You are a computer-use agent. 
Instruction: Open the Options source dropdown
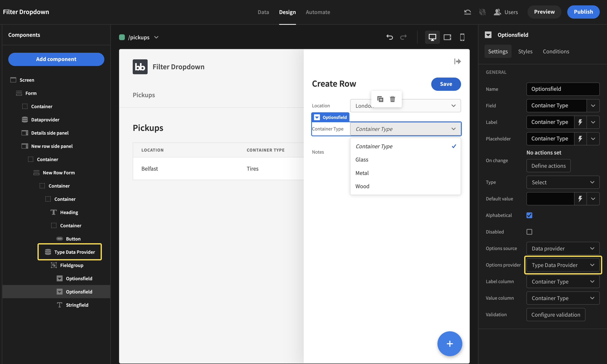point(563,248)
